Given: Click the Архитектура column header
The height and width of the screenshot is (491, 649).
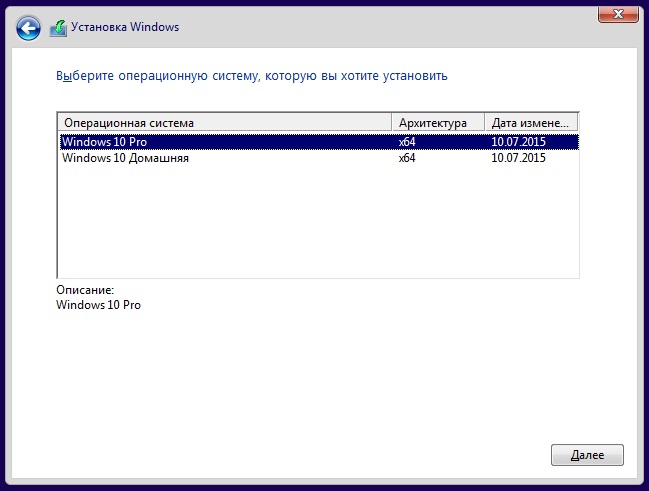Looking at the screenshot, I should click(438, 123).
